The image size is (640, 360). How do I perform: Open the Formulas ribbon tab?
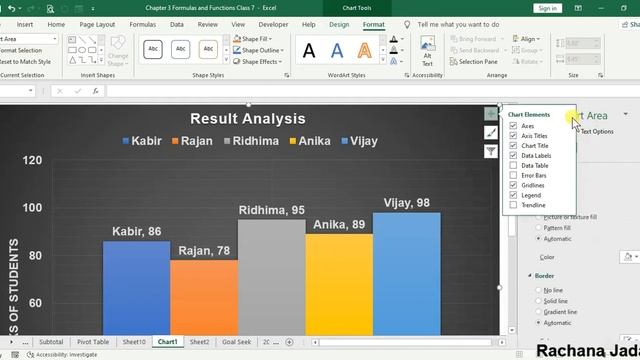pyautogui.click(x=142, y=24)
